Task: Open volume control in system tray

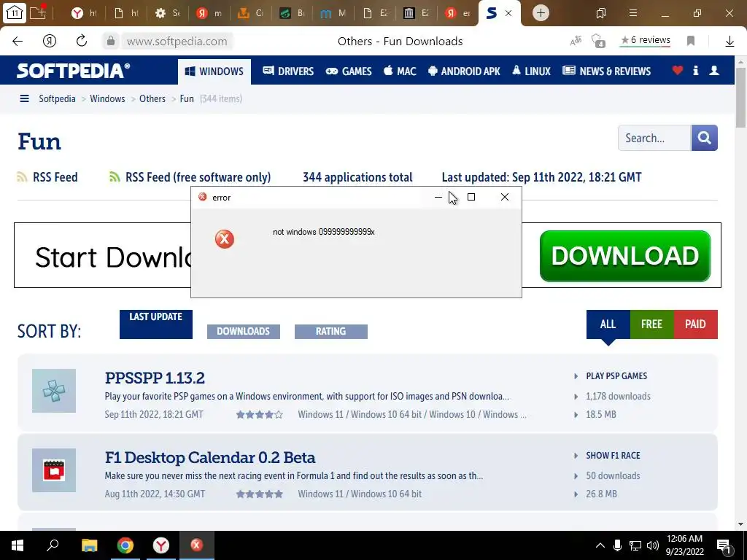Action: tap(653, 545)
